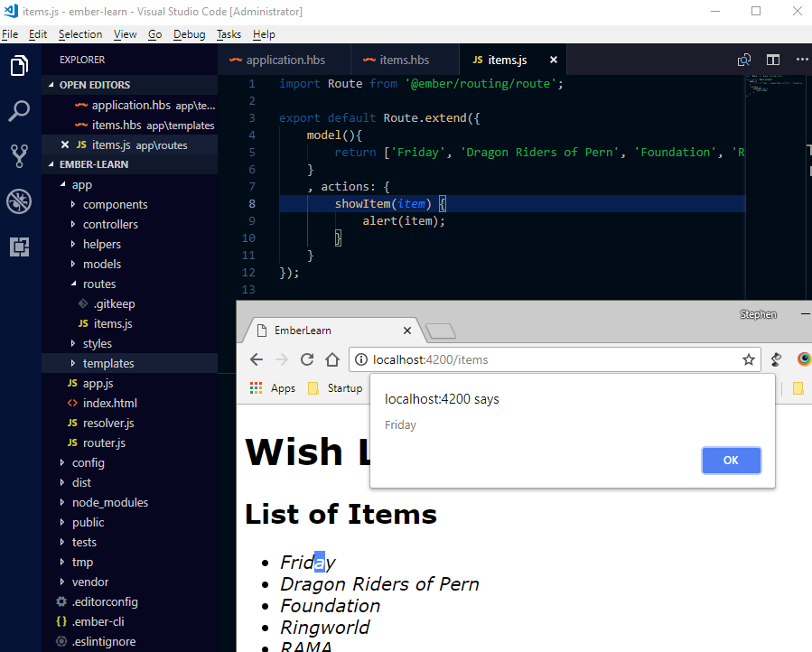812x652 pixels.
Task: Open the editor More Actions ellipsis
Action: (x=802, y=60)
